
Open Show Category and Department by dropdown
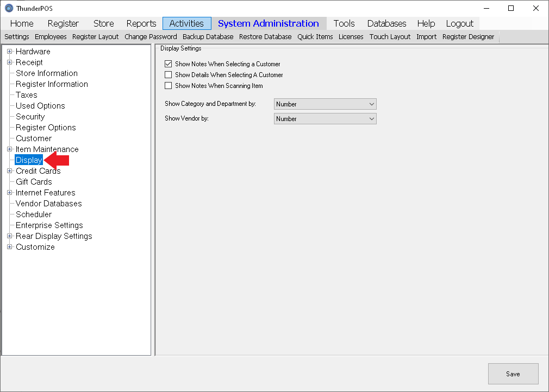click(x=325, y=104)
